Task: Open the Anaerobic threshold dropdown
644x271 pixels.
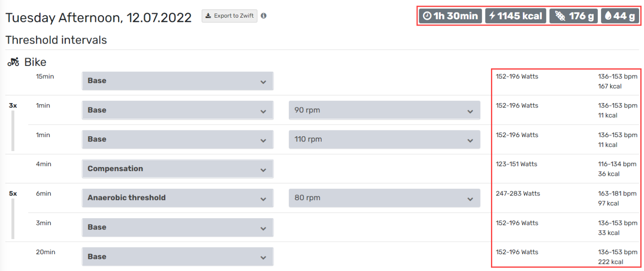Action: [x=178, y=198]
